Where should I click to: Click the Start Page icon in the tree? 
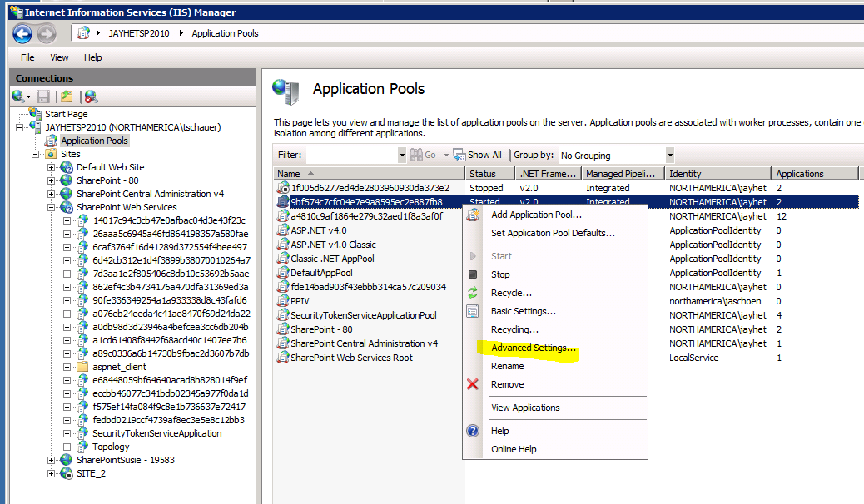pyautogui.click(x=35, y=113)
